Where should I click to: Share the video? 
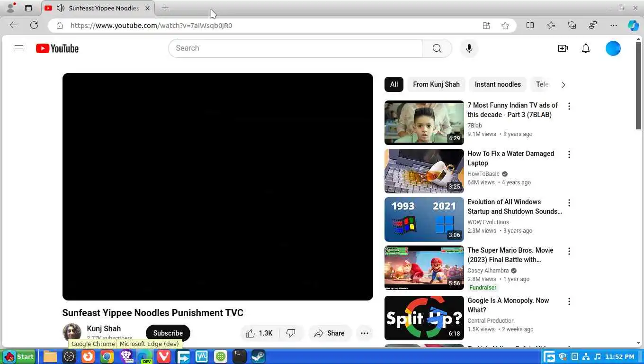click(329, 333)
